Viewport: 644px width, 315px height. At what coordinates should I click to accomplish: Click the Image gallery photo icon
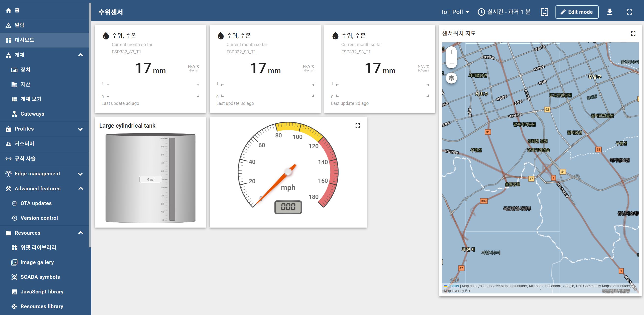pyautogui.click(x=14, y=262)
